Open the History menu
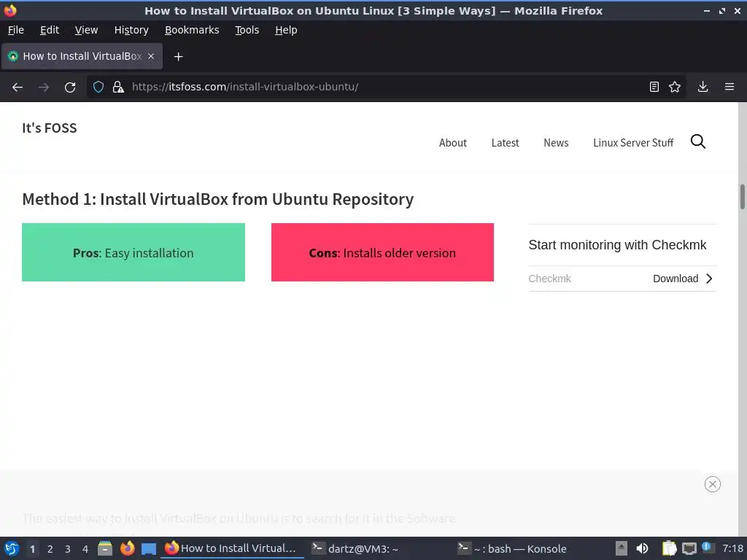This screenshot has width=747, height=560. tap(131, 30)
